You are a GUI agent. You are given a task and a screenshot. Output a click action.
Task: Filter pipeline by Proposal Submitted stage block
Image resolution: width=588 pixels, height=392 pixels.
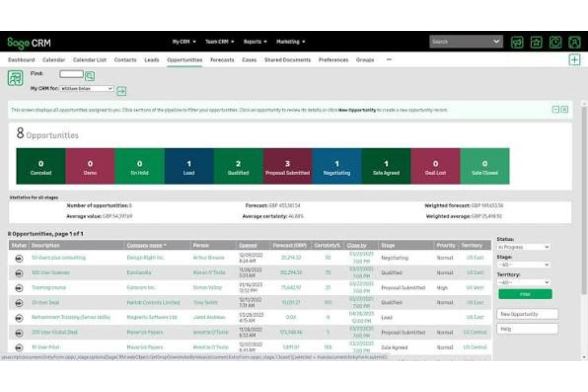click(288, 166)
